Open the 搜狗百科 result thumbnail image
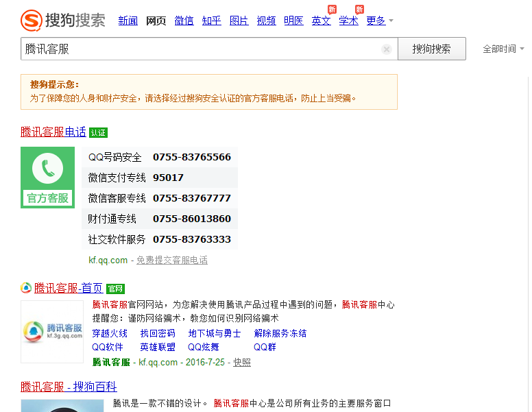The height and width of the screenshot is (412, 532). tap(62, 406)
